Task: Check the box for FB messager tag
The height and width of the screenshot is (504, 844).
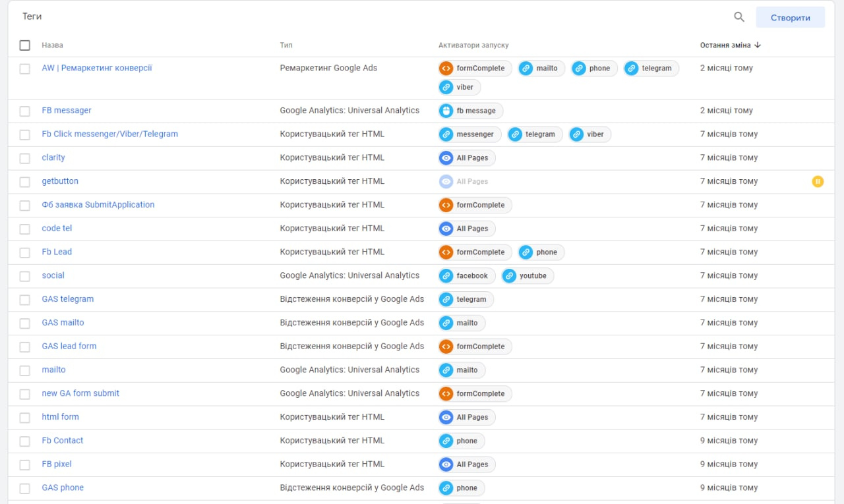Action: pyautogui.click(x=25, y=111)
